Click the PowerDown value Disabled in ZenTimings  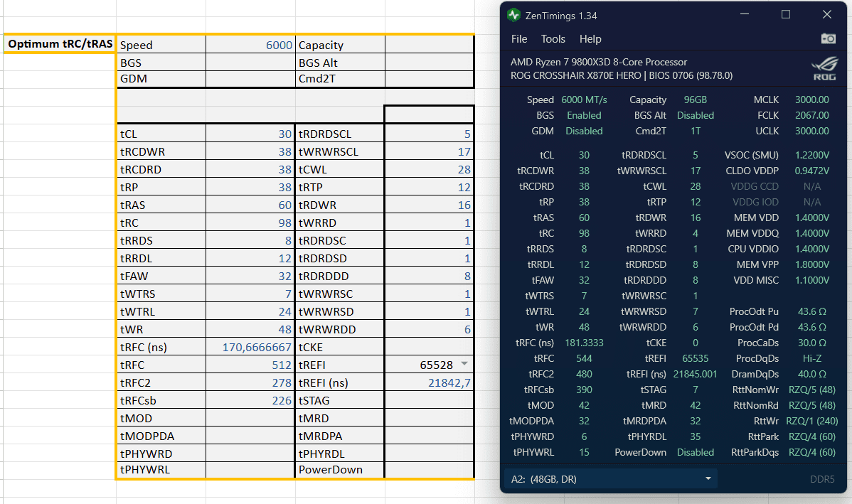pyautogui.click(x=695, y=452)
